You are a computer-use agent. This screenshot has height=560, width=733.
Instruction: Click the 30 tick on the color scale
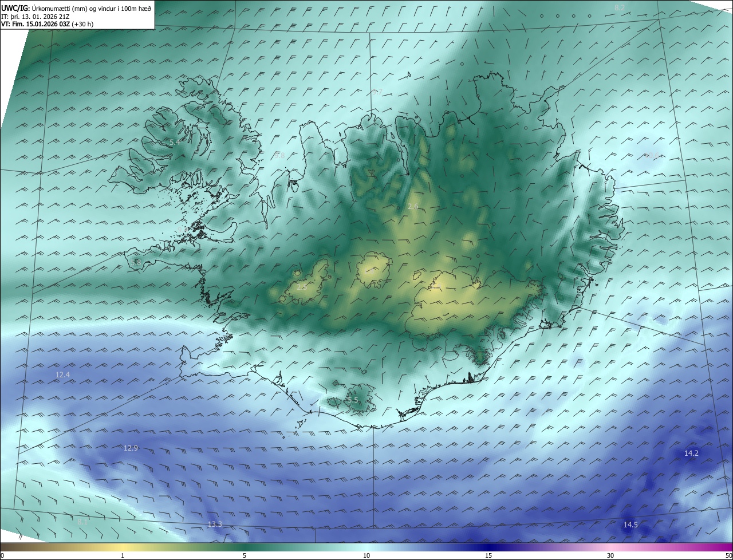(610, 555)
